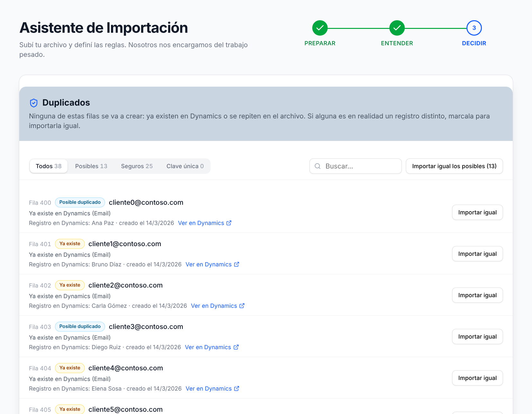Click Ya existe badge on Fila 404
The width and height of the screenshot is (532, 414).
pos(70,368)
